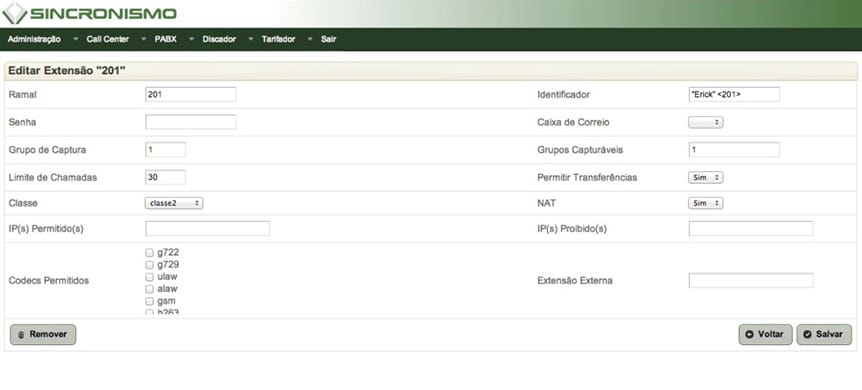Image resolution: width=862 pixels, height=390 pixels.
Task: Open the Call Center menu
Action: coord(108,39)
